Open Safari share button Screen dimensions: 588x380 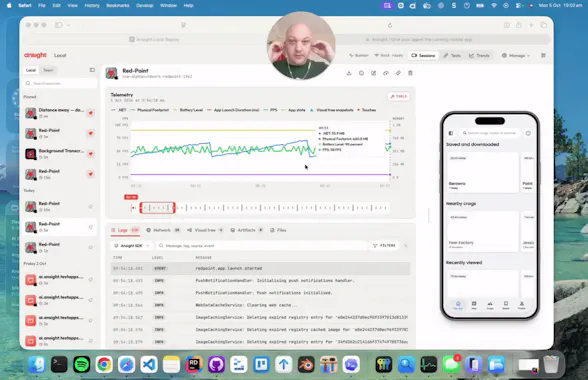tap(519, 25)
